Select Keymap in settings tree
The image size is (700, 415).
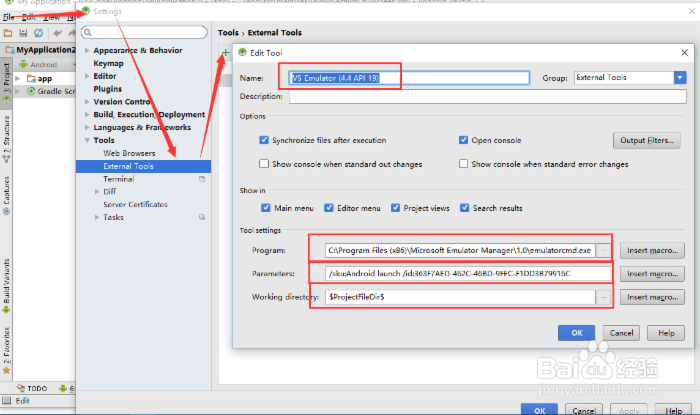tap(108, 63)
